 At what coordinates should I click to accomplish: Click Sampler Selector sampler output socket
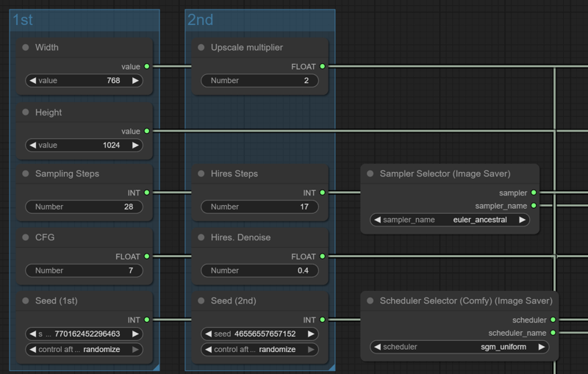tap(534, 193)
